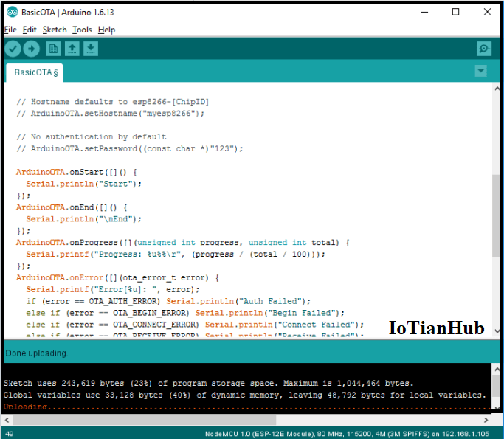The height and width of the screenshot is (439, 504).
Task: Click the OTA_CONNECT_ERROR code line
Action: (195, 325)
